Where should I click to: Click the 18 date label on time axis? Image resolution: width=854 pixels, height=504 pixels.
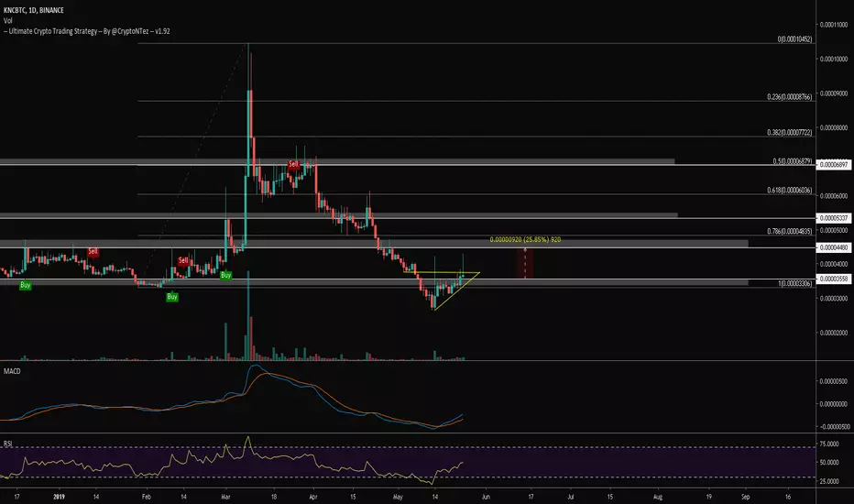pos(274,497)
